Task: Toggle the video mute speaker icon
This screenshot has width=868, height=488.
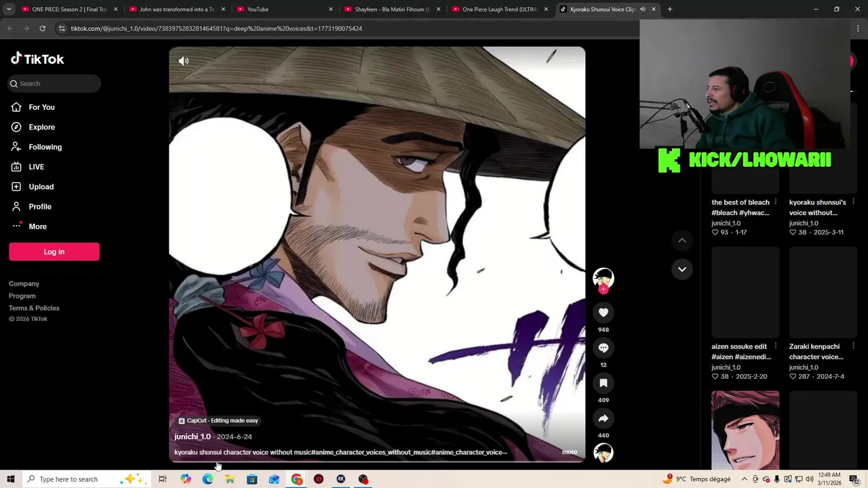Action: pos(184,61)
